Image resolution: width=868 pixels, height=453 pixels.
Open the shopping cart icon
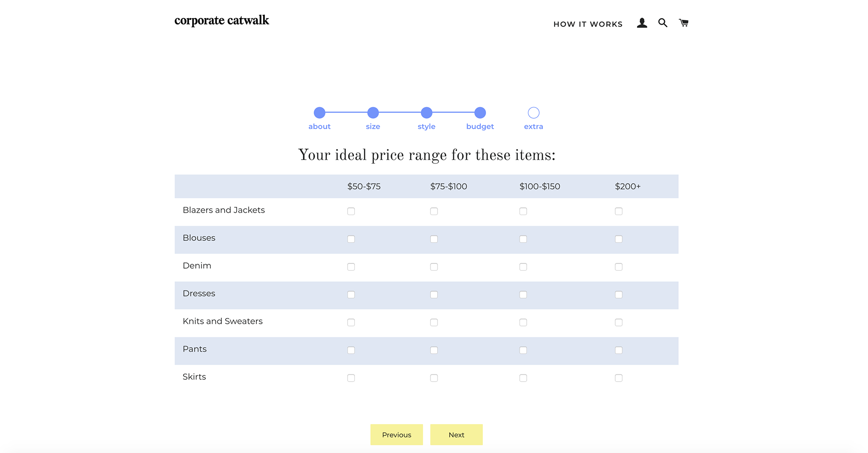[684, 23]
